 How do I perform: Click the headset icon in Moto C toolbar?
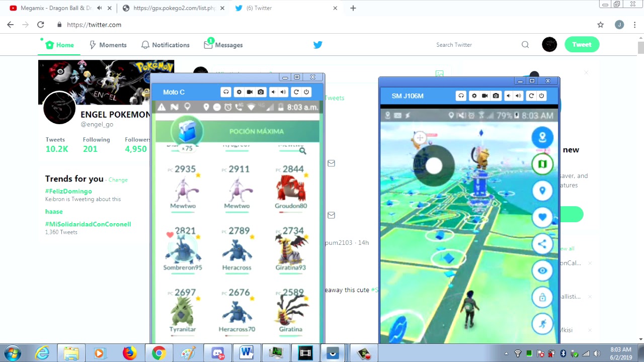(x=226, y=92)
